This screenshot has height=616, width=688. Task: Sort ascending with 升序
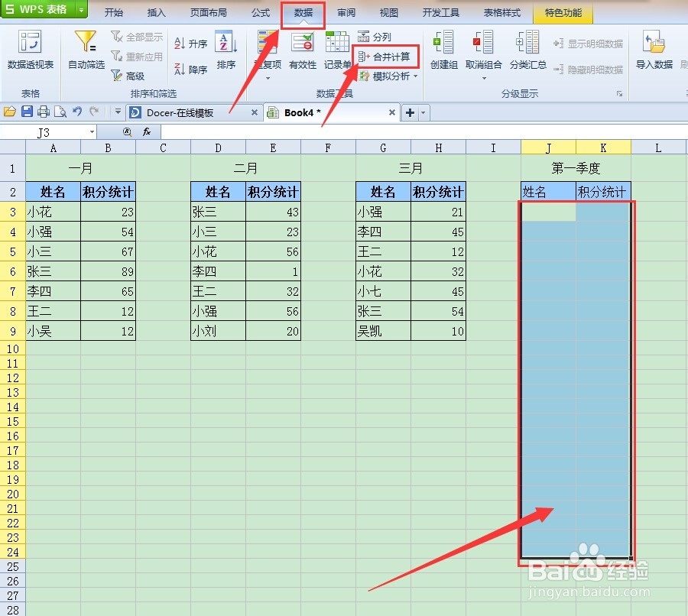(191, 44)
